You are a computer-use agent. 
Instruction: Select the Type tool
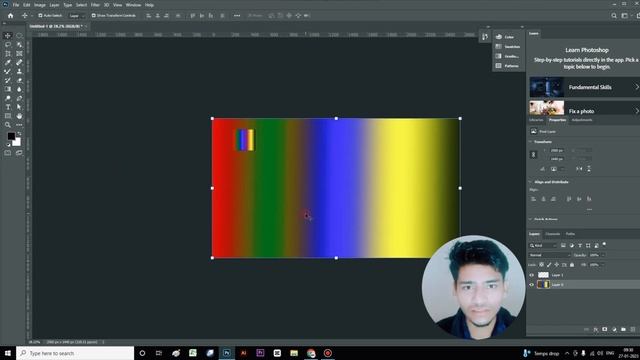8,107
